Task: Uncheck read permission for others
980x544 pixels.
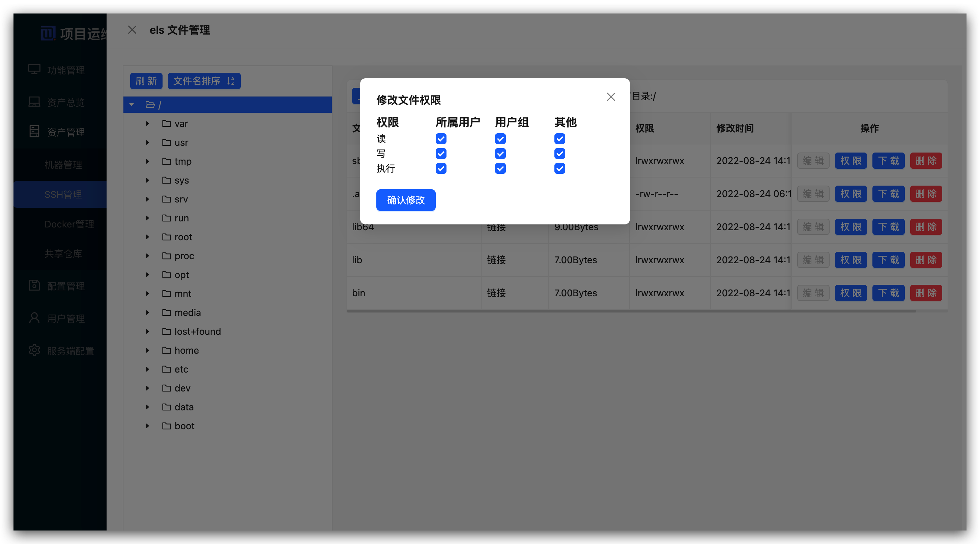Action: click(x=559, y=139)
